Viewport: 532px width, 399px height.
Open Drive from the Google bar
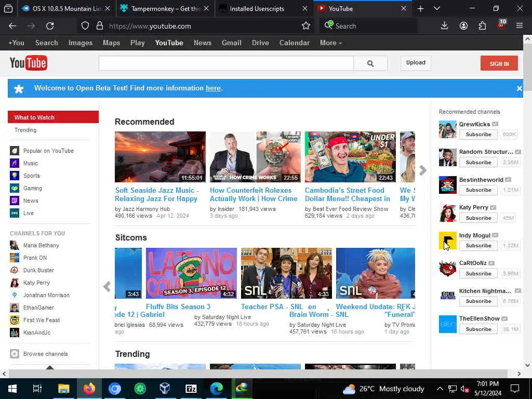click(260, 43)
